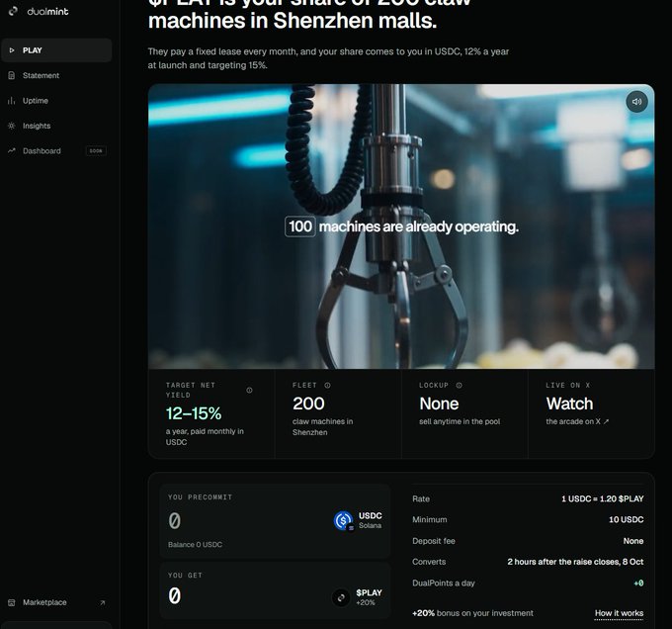Open the How it works link

[x=619, y=613]
